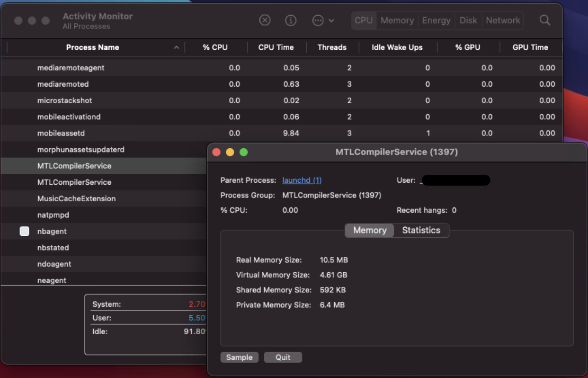Sort by GPU Time column
588x378 pixels.
(530, 47)
